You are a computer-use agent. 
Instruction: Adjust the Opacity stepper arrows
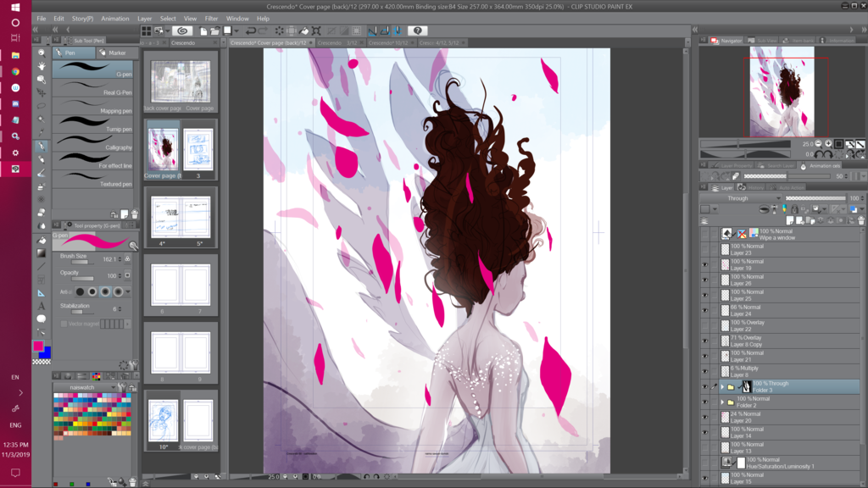coord(120,275)
